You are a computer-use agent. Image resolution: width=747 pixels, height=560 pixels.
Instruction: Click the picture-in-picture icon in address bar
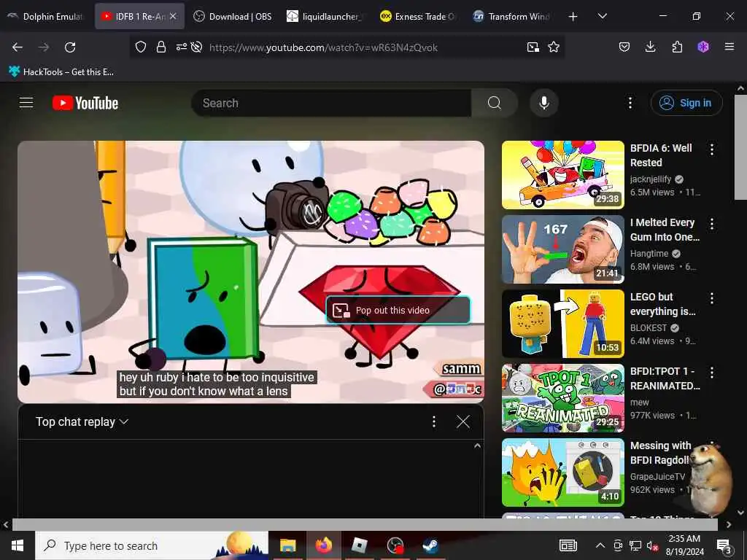(x=533, y=47)
